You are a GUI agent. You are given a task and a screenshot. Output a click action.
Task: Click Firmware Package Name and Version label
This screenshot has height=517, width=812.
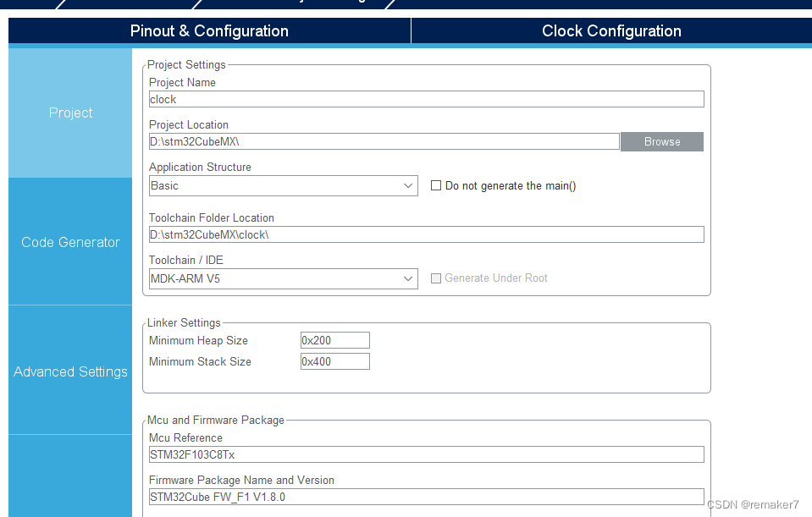pyautogui.click(x=241, y=481)
